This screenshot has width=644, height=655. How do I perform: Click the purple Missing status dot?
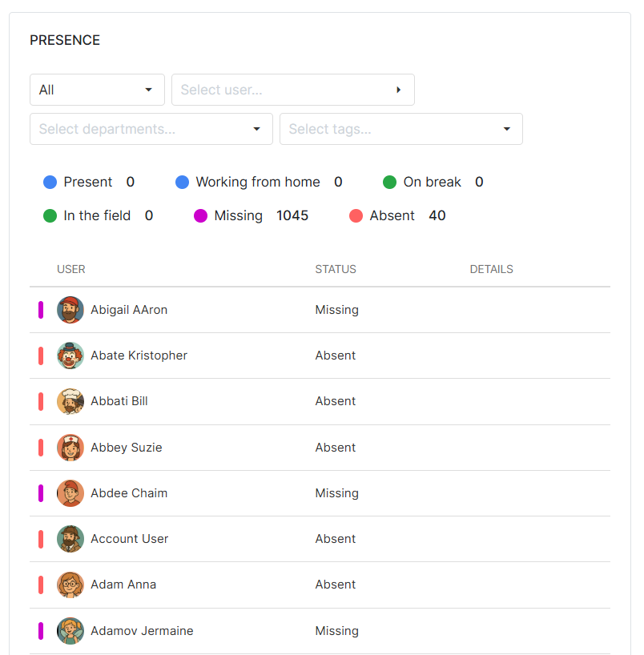[200, 215]
